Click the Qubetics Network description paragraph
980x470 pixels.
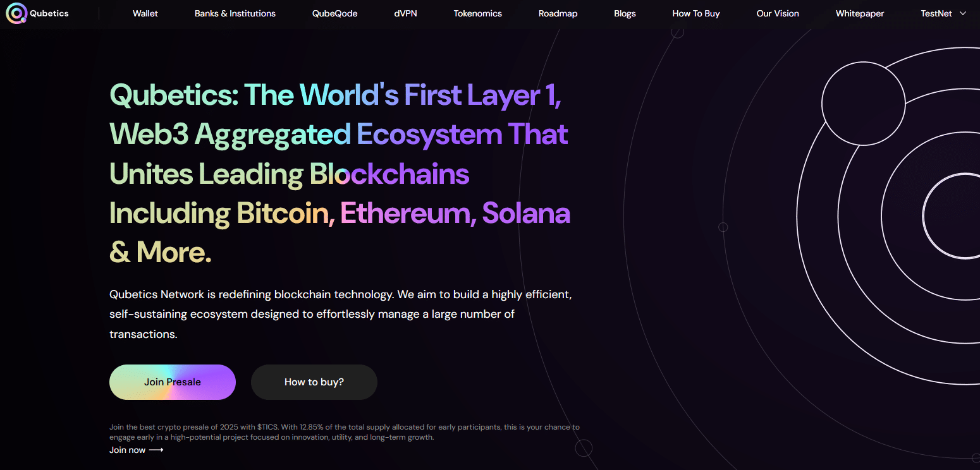point(340,314)
